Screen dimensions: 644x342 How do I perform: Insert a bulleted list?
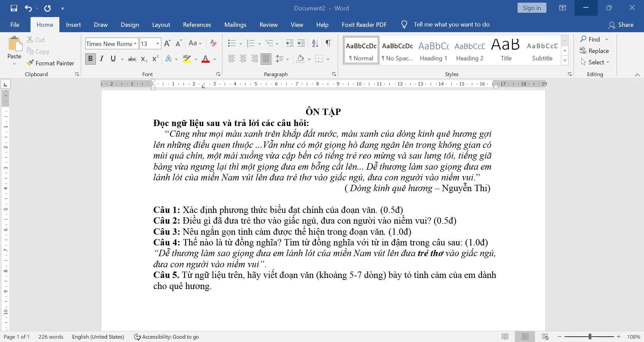coord(231,43)
